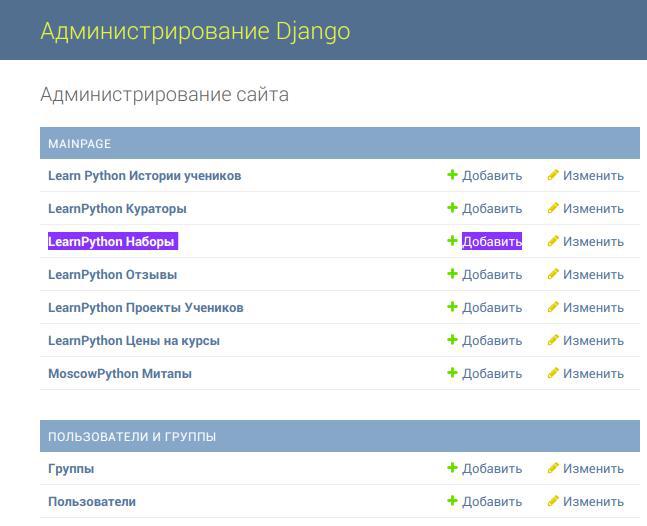647x526 pixels.
Task: Click pencil icon for LearnPython Отзывы
Action: 553,274
